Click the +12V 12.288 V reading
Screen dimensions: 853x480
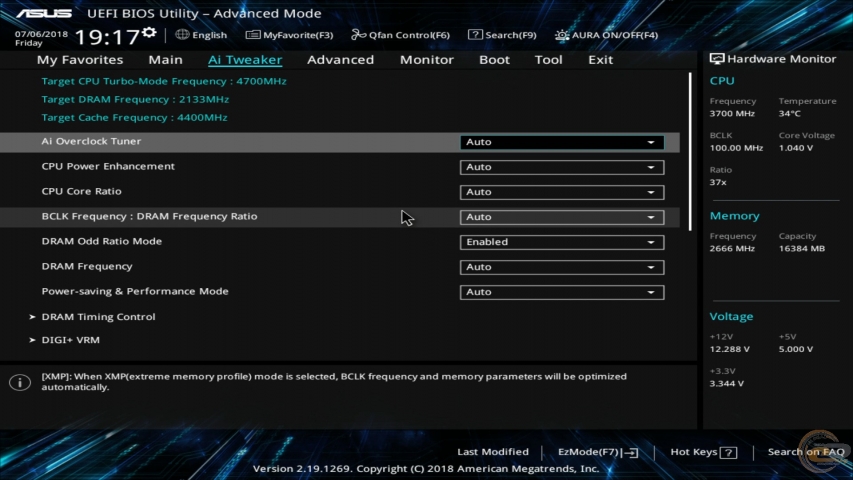click(730, 349)
